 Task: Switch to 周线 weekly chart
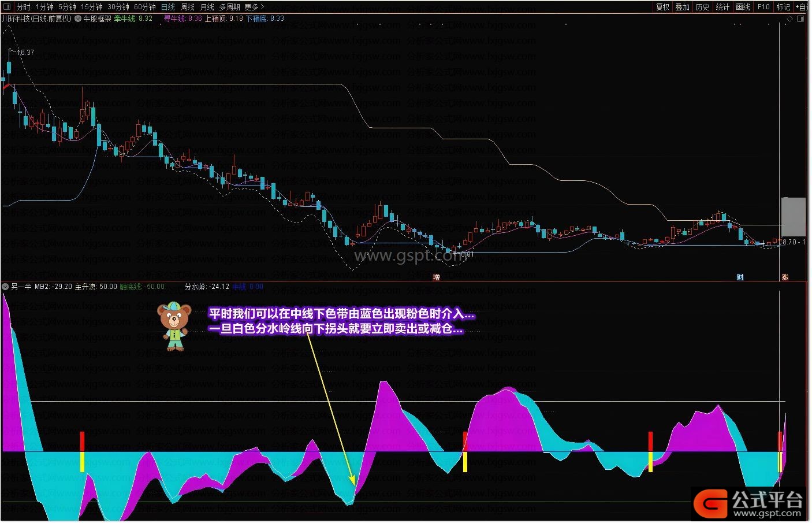(x=188, y=7)
